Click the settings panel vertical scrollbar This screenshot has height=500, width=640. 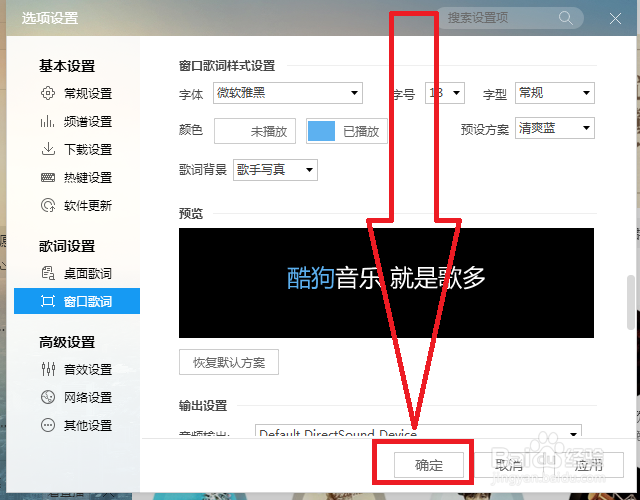[x=631, y=302]
